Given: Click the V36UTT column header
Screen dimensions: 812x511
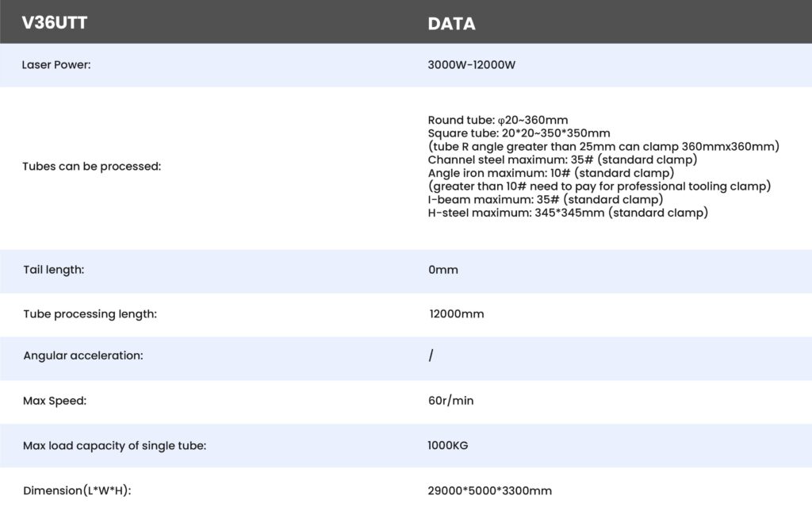Looking at the screenshot, I should pos(55,23).
